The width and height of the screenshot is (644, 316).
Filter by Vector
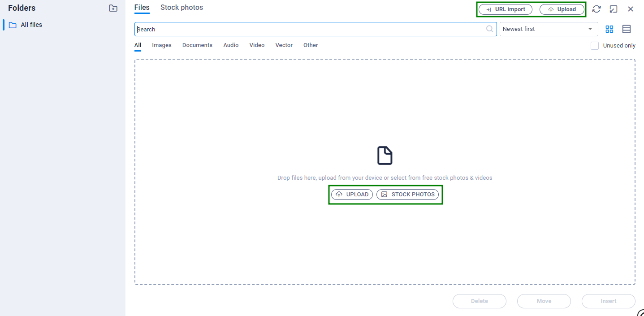tap(284, 45)
